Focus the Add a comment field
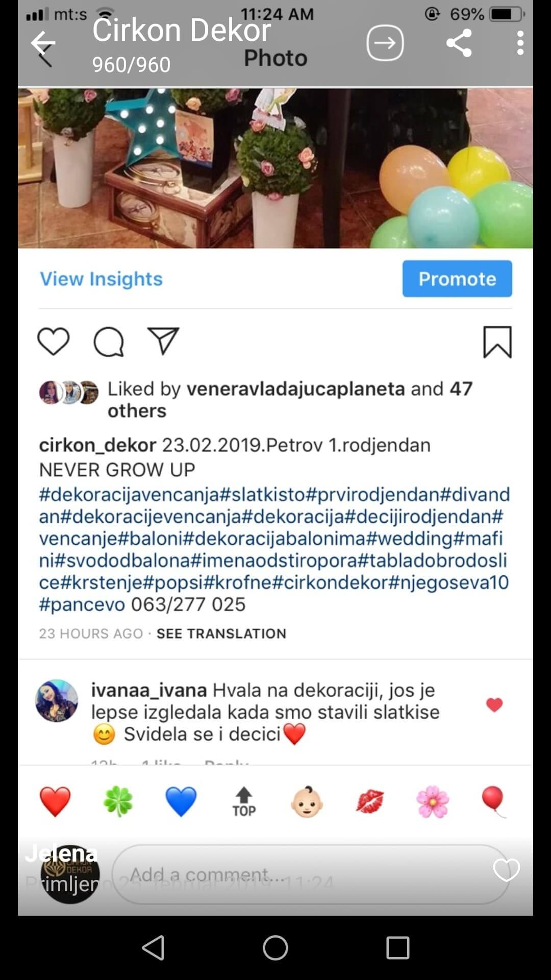The height and width of the screenshot is (980, 551). point(310,874)
